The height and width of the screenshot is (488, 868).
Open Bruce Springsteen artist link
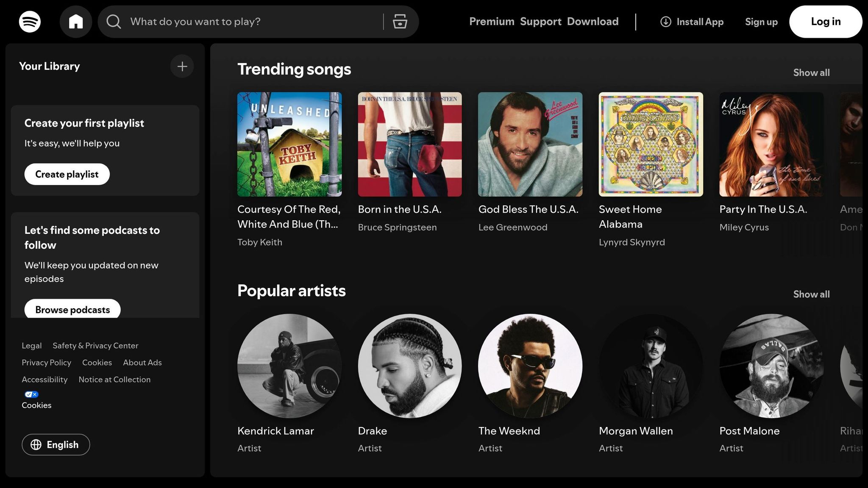coord(398,227)
